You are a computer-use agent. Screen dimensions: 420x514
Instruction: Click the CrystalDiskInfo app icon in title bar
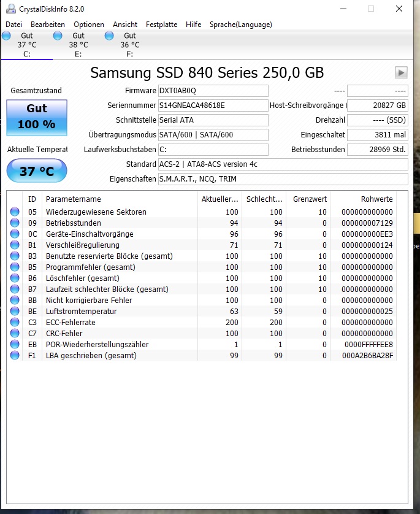[11, 9]
